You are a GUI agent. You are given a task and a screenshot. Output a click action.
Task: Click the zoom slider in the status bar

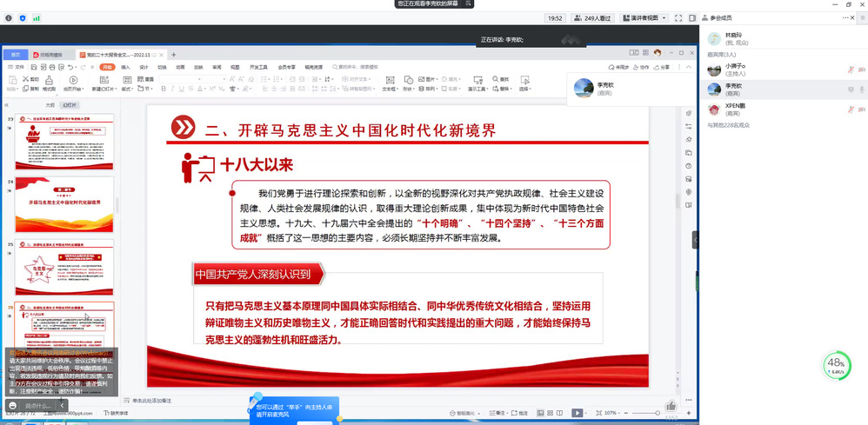(644, 413)
